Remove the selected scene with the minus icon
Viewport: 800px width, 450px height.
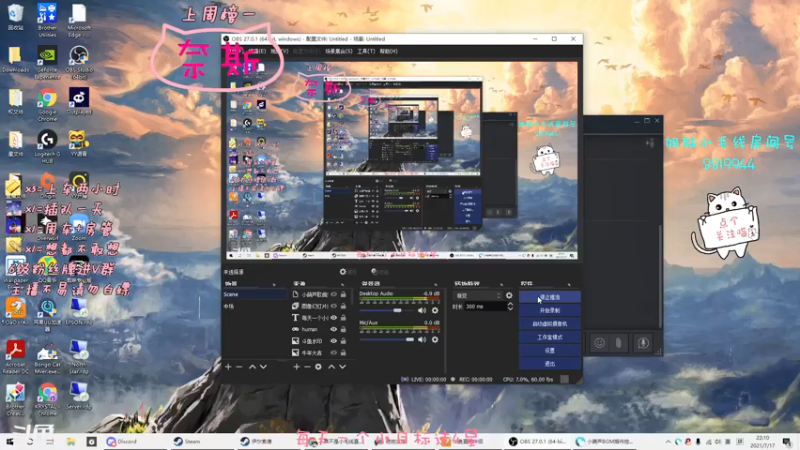(239, 367)
